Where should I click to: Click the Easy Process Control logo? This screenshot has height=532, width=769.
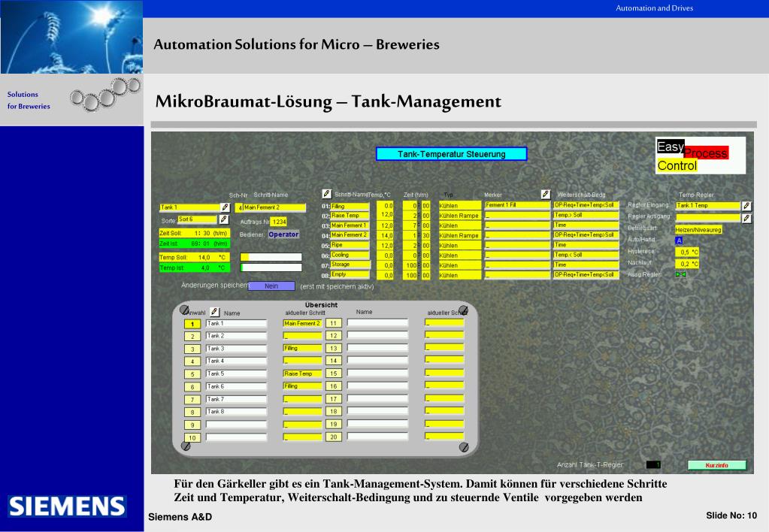pos(701,156)
